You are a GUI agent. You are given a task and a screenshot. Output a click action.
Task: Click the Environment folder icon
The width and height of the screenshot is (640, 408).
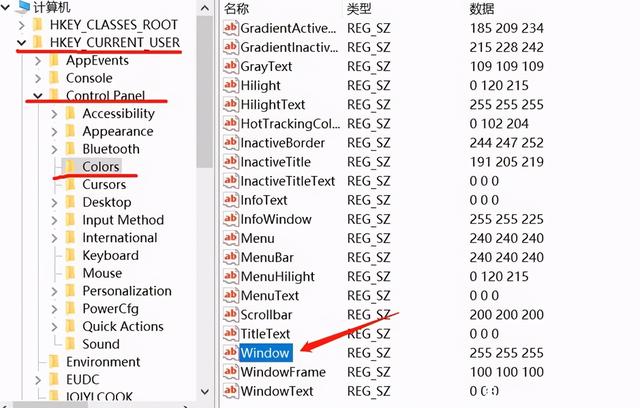coord(54,361)
